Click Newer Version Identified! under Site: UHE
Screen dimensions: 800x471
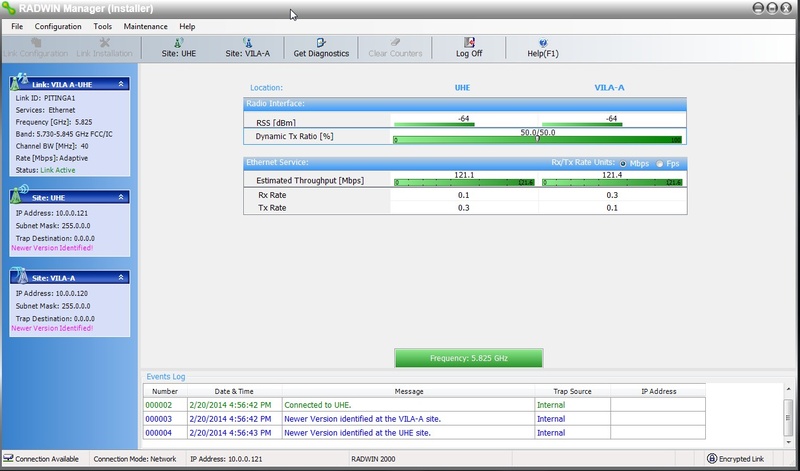pyautogui.click(x=52, y=248)
